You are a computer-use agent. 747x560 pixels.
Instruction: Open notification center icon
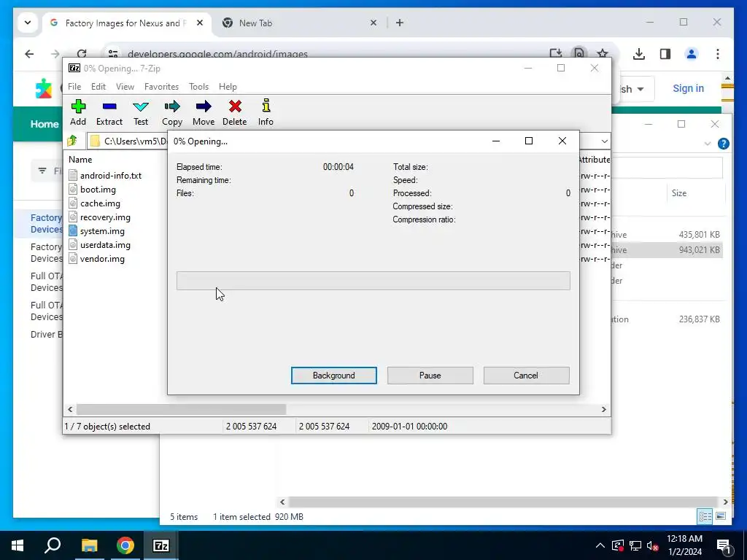coord(724,546)
